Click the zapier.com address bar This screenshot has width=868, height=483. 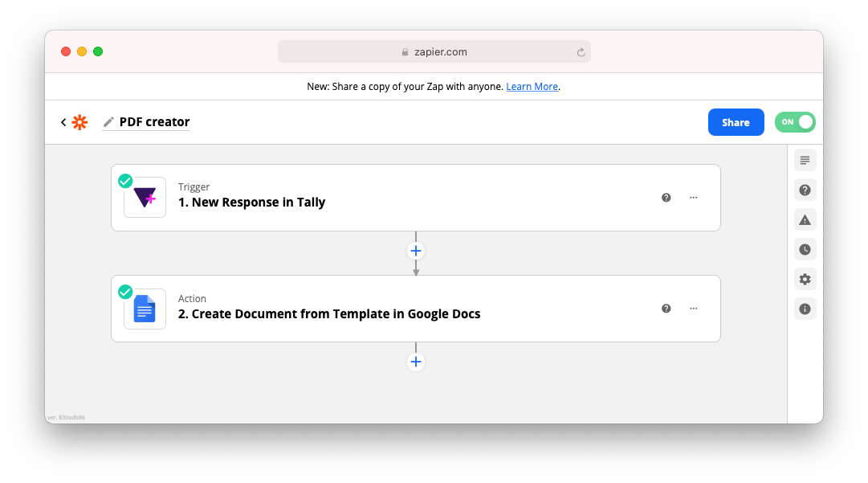pos(434,51)
